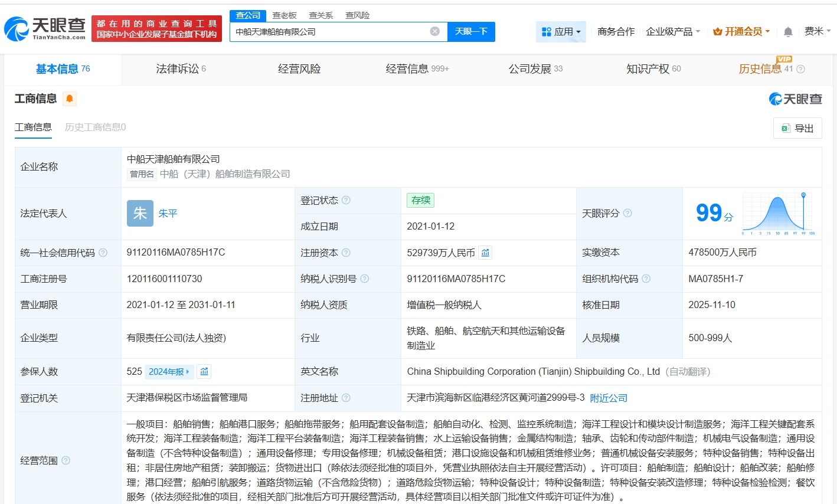This screenshot has height=504, width=837.
Task: Open the 应用 dropdown
Action: (x=560, y=31)
